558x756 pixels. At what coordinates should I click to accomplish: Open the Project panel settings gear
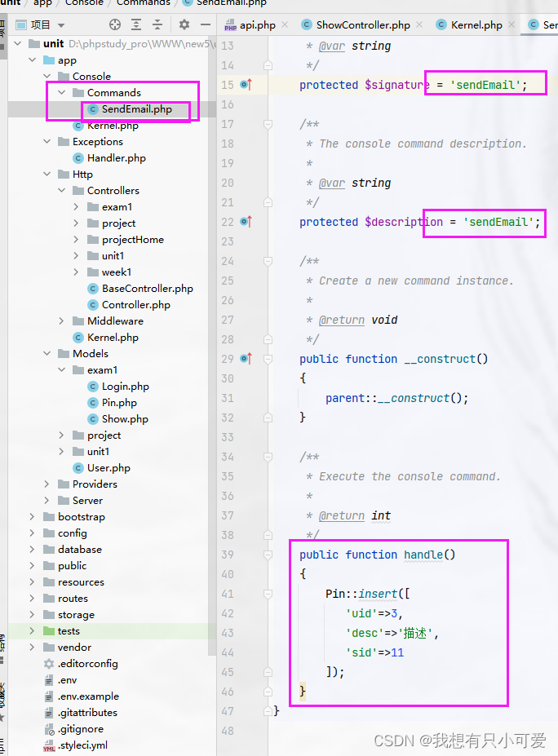coord(183,25)
